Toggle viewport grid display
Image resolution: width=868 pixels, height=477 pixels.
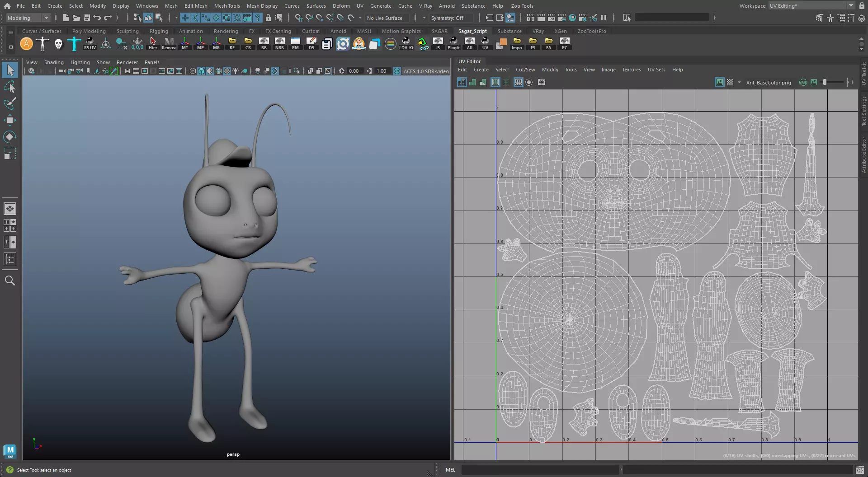tap(127, 71)
